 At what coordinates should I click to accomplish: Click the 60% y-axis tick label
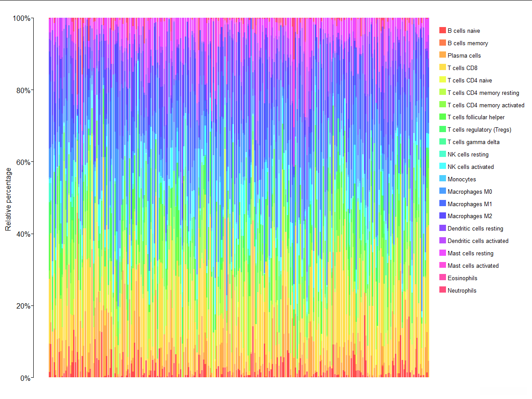(x=23, y=162)
